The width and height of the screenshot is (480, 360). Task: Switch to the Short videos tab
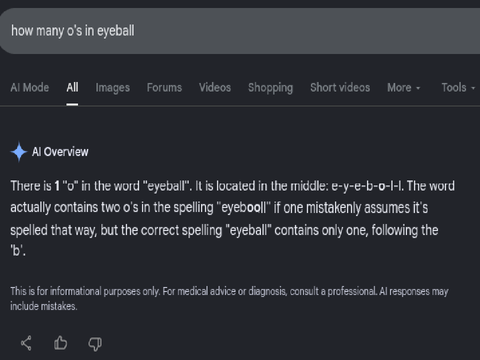[340, 88]
